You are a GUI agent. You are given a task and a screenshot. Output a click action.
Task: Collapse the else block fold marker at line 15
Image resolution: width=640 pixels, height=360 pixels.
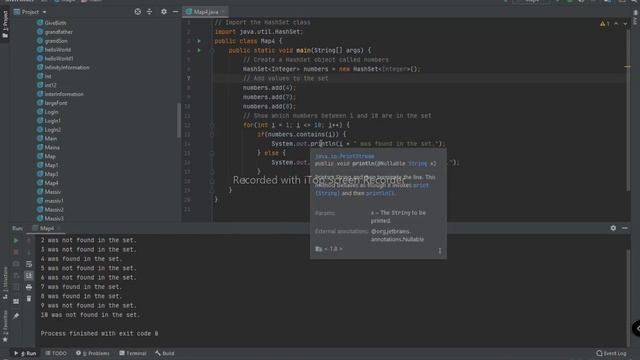(x=212, y=153)
